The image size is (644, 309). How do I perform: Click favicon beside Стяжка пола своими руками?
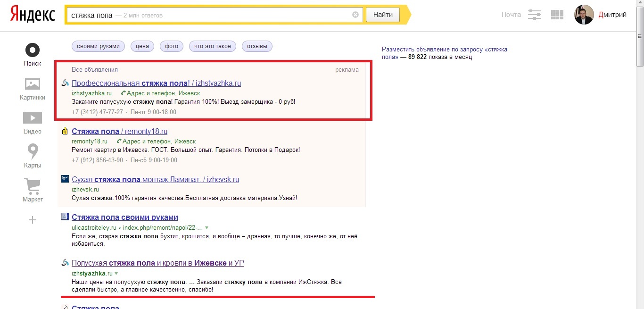click(65, 217)
